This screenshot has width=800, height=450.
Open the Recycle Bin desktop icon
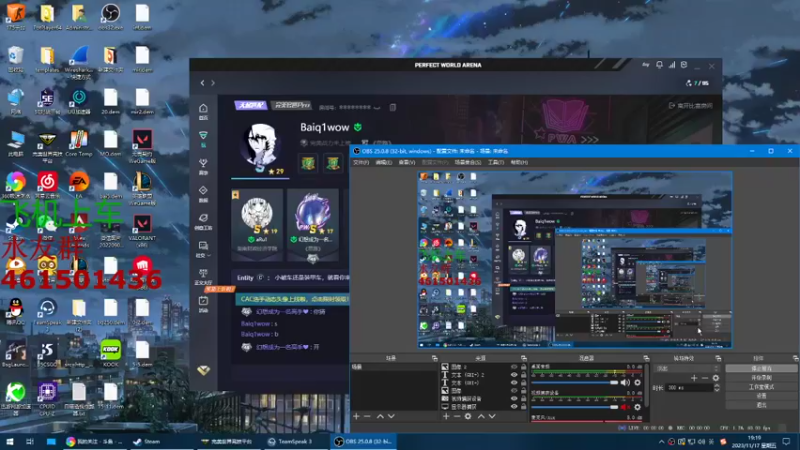coord(16,59)
